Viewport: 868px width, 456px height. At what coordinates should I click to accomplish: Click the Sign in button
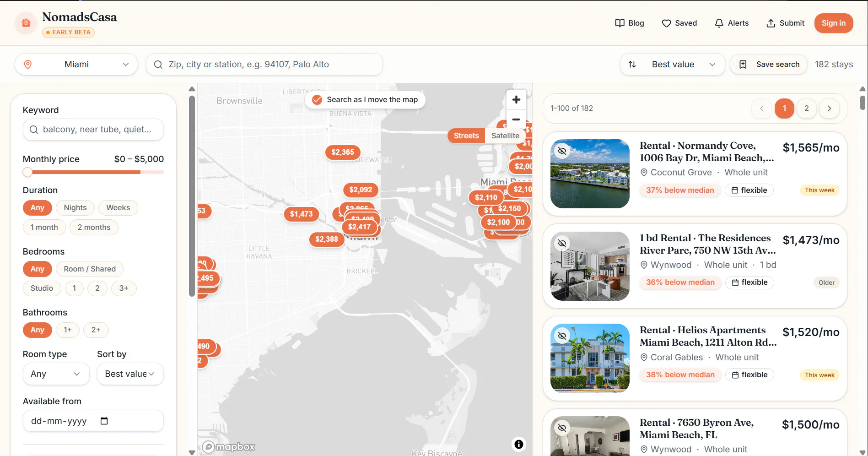[x=834, y=23]
